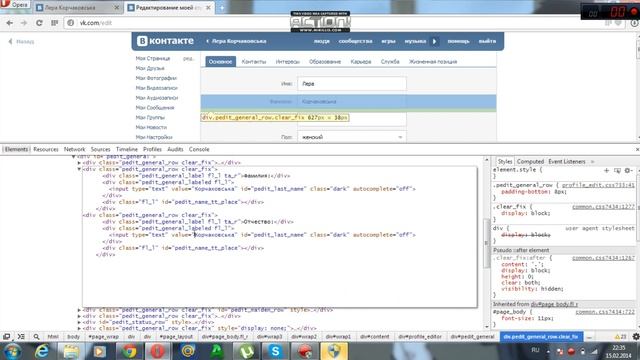Open media player taskbar icon
Screen dimensions: 640x360
tap(100, 351)
